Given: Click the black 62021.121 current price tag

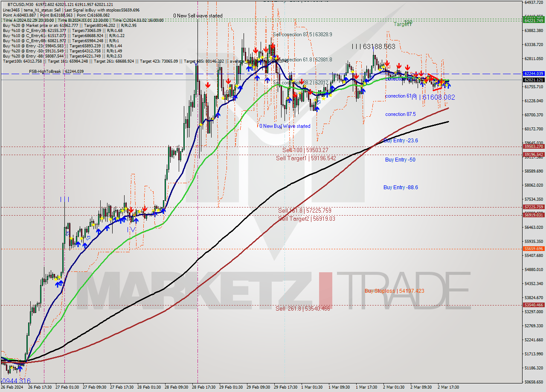Looking at the screenshot, I should pos(534,80).
